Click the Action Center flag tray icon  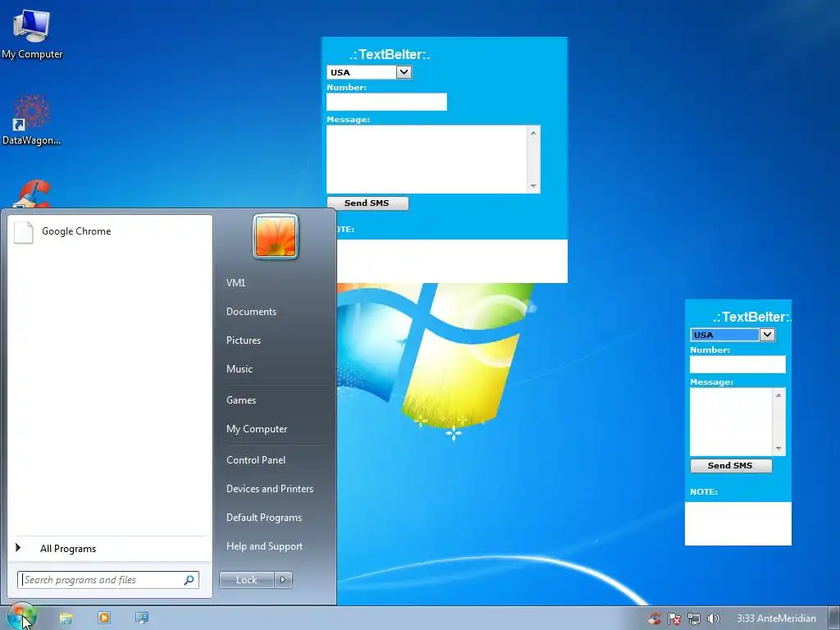coord(674,619)
